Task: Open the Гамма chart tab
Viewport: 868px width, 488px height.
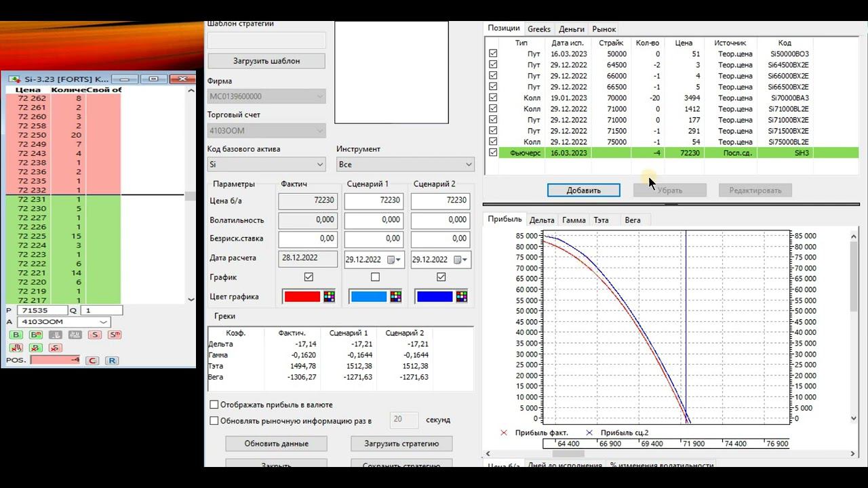Action: 574,220
